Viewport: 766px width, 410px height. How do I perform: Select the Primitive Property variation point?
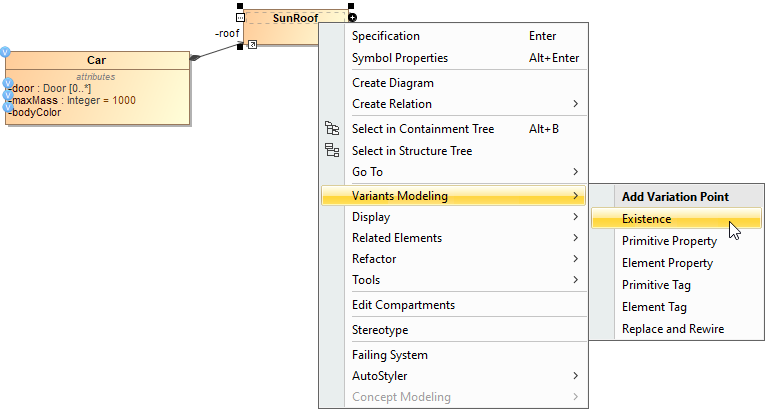point(669,241)
